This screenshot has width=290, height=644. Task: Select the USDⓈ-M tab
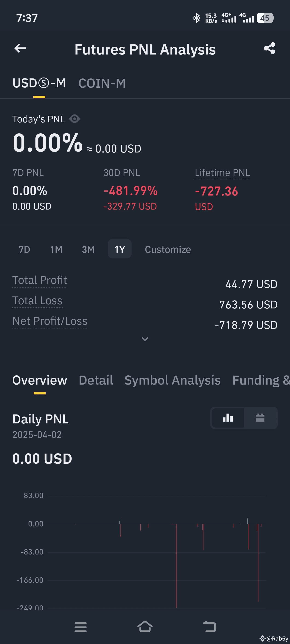pyautogui.click(x=39, y=83)
